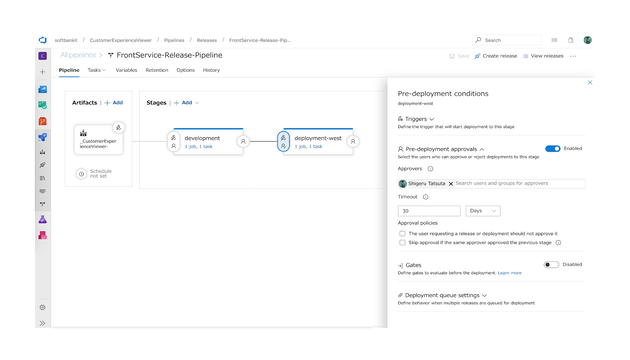Open '1 job, 1 task' link under deployment-west
630x360 pixels.
pyautogui.click(x=308, y=147)
